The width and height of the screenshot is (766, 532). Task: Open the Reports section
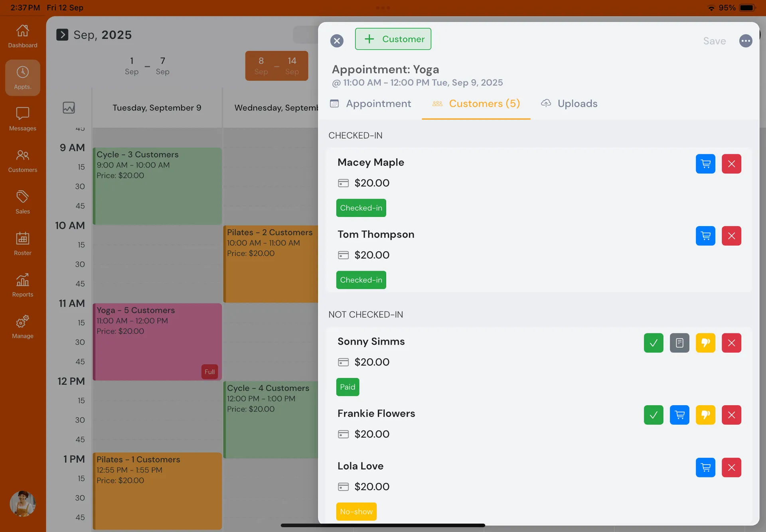coord(22,285)
